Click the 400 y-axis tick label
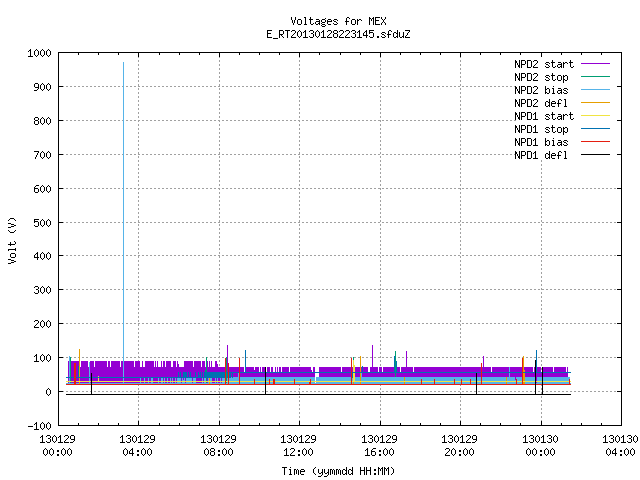Image resolution: width=640 pixels, height=480 pixels. [42, 256]
